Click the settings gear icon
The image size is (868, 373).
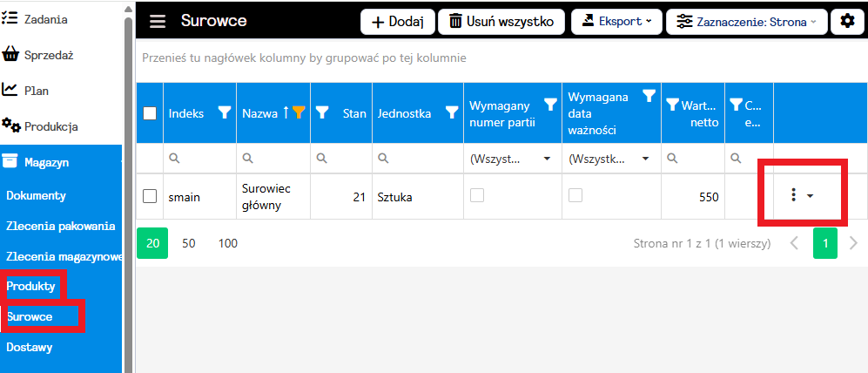point(847,22)
